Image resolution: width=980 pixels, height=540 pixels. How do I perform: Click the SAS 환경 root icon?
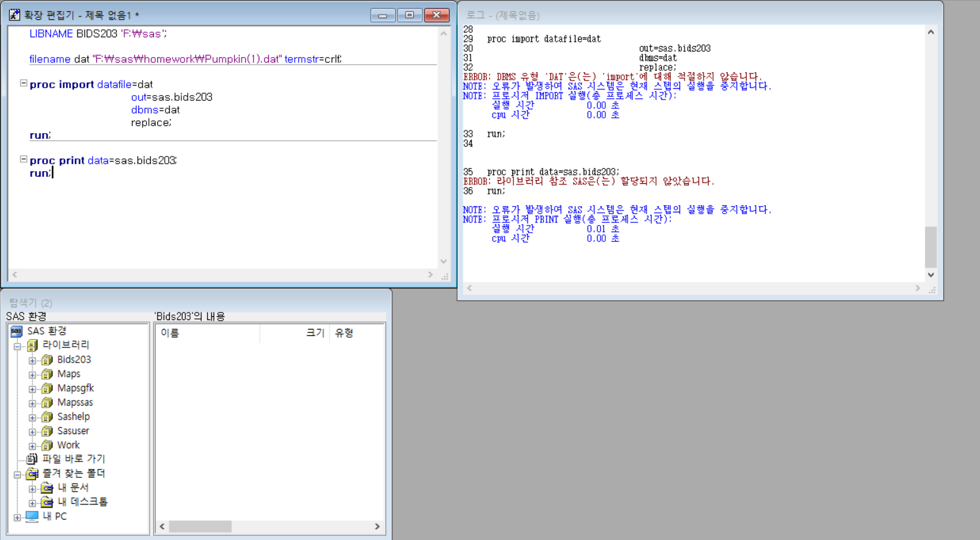[16, 331]
